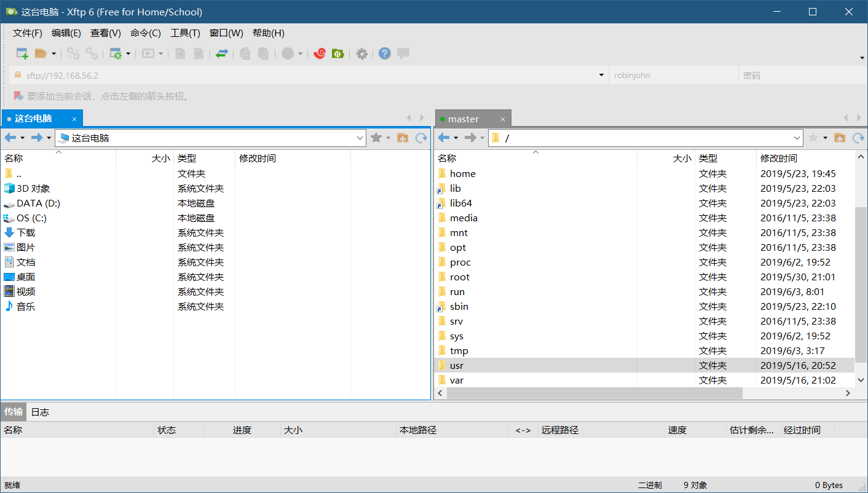Sort local files by 类型 column header
Screen dimensions: 868x493
pos(204,158)
